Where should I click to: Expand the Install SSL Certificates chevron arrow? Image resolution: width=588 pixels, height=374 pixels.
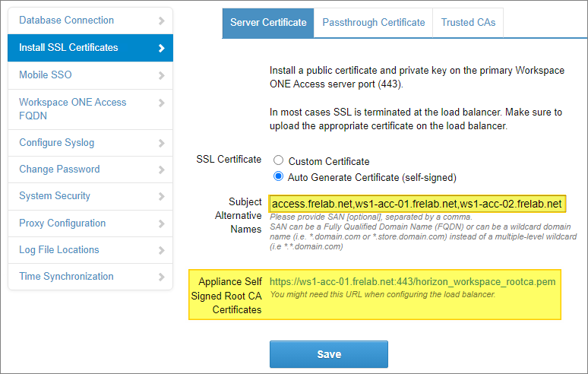click(161, 48)
